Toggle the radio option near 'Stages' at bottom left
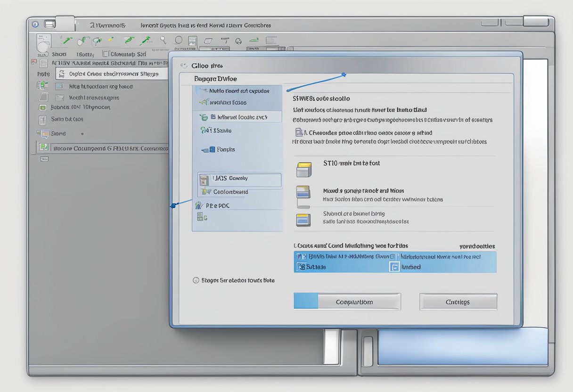This screenshot has width=573, height=392. (196, 280)
